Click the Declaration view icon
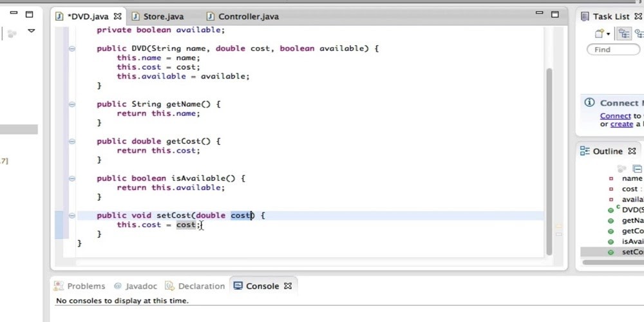644x322 pixels. pyautogui.click(x=170, y=286)
